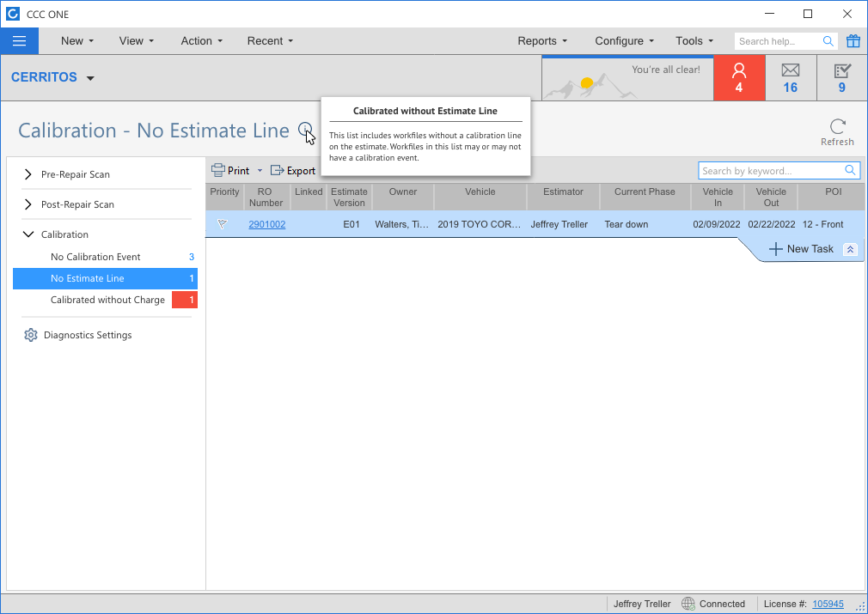Screen dimensions: 868x614
Task: Sort by POI column header
Action: tap(833, 197)
